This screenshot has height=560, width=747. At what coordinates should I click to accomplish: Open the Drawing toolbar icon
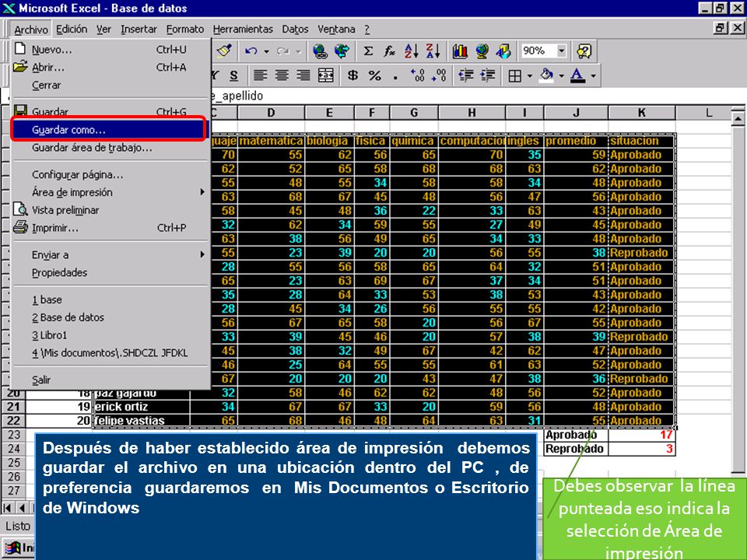click(x=503, y=51)
